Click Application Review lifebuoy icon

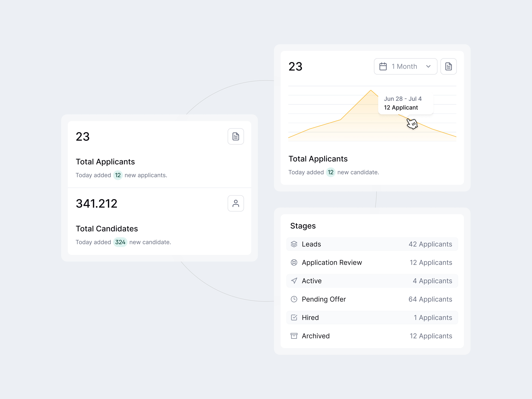[x=294, y=262]
